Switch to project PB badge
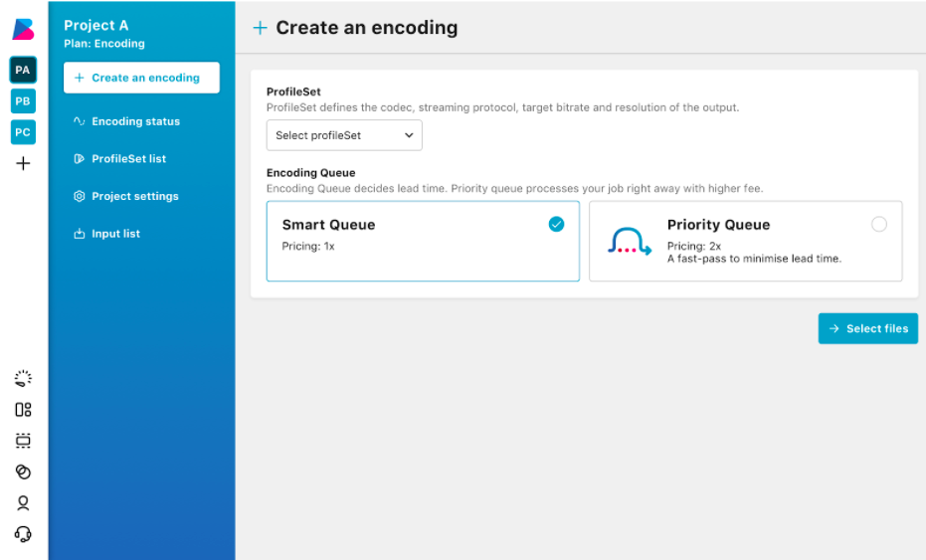 click(x=23, y=101)
